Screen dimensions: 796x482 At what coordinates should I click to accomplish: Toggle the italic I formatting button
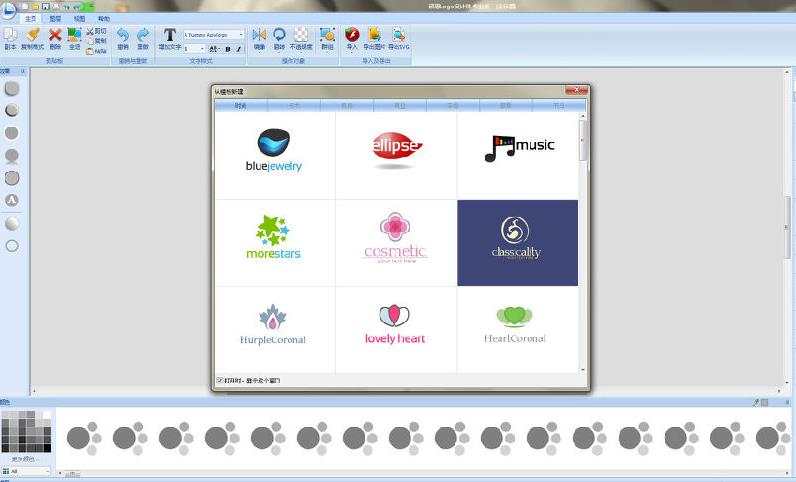tap(239, 48)
